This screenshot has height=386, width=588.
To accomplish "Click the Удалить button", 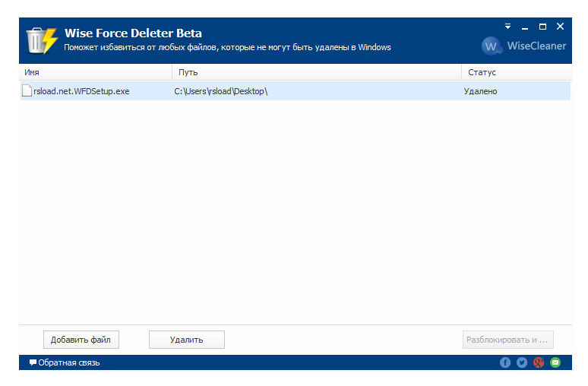I will click(x=187, y=340).
